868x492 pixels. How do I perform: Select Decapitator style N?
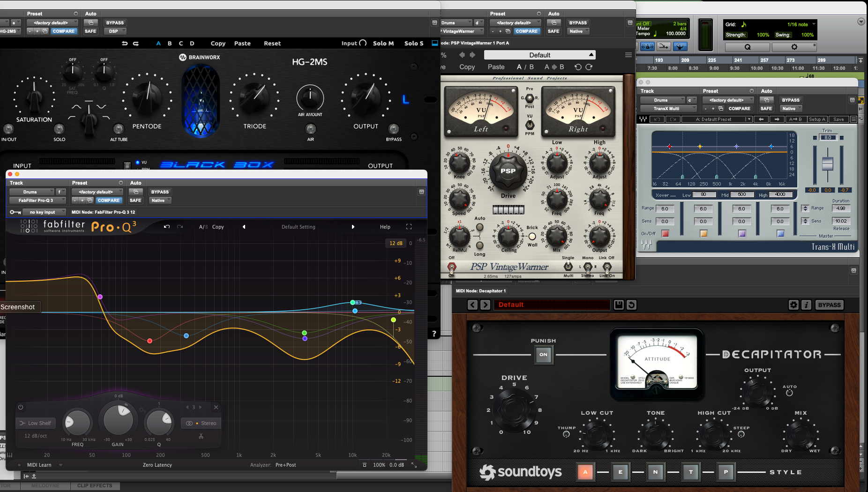(656, 472)
